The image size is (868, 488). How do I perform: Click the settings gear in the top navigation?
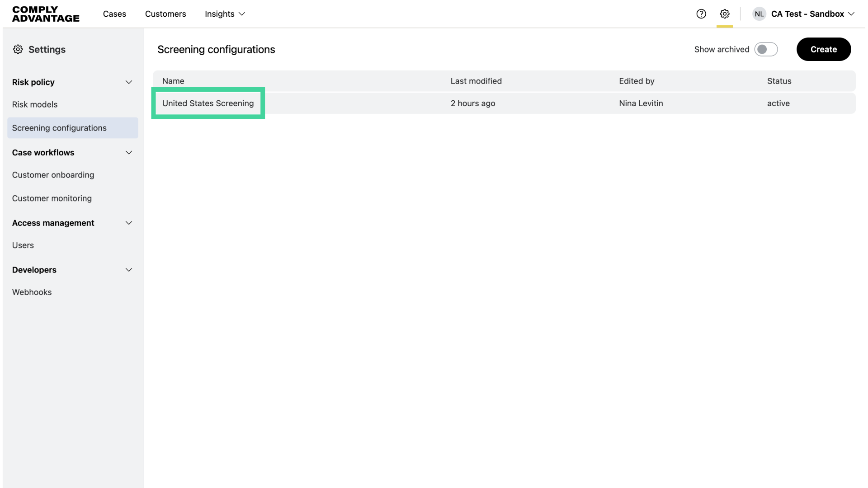[x=725, y=14]
